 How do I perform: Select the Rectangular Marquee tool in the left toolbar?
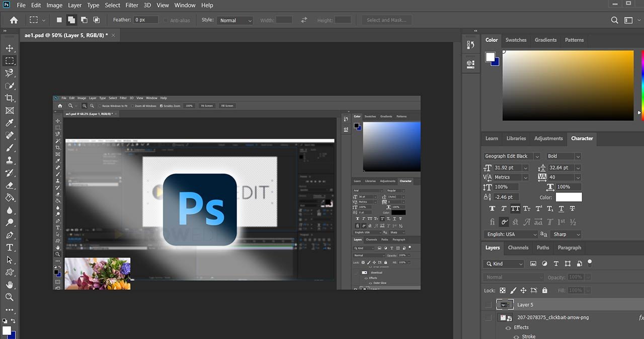click(10, 61)
